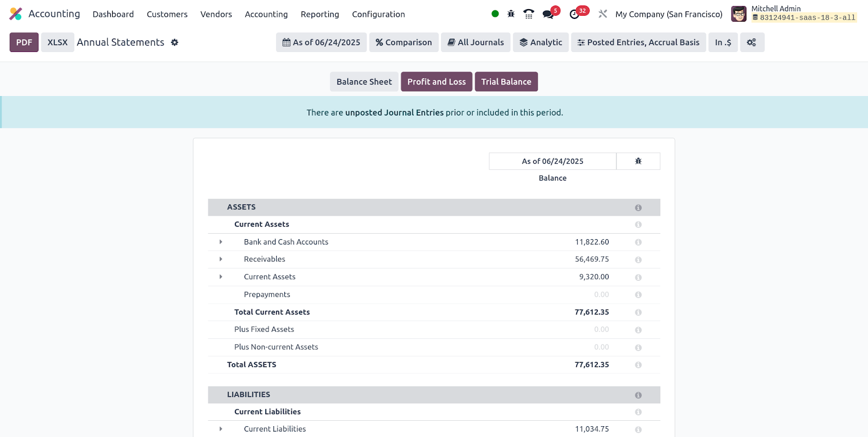Click the Bank and Cash Accounts 11,822.60 value
The height and width of the screenshot is (437, 868).
click(592, 242)
